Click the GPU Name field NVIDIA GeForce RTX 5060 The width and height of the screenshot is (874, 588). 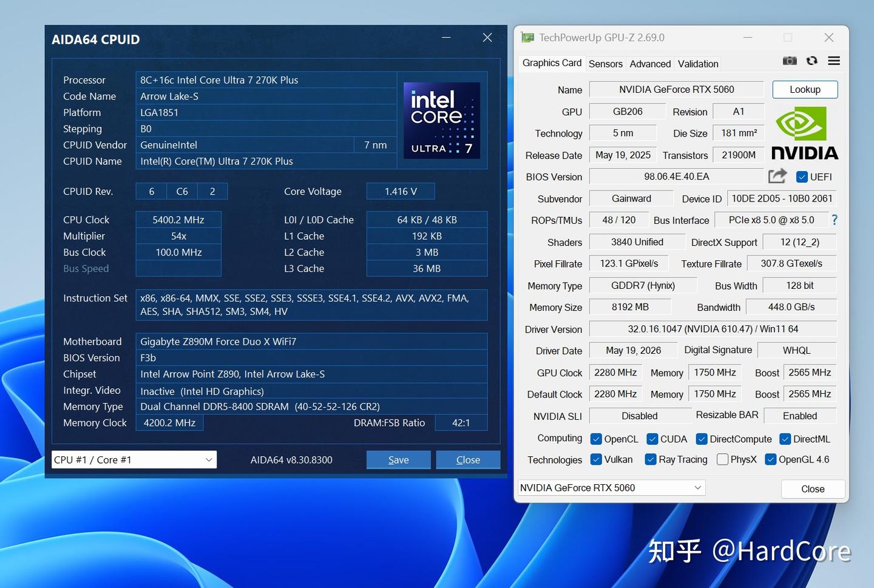tap(677, 89)
